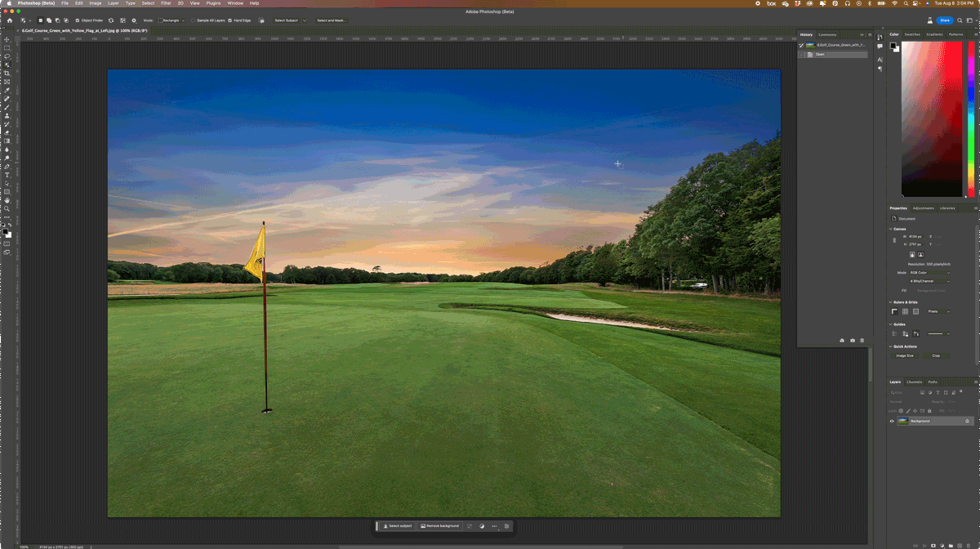Image resolution: width=980 pixels, height=549 pixels.
Task: Click the refresh Object Finder icon
Action: tap(110, 20)
